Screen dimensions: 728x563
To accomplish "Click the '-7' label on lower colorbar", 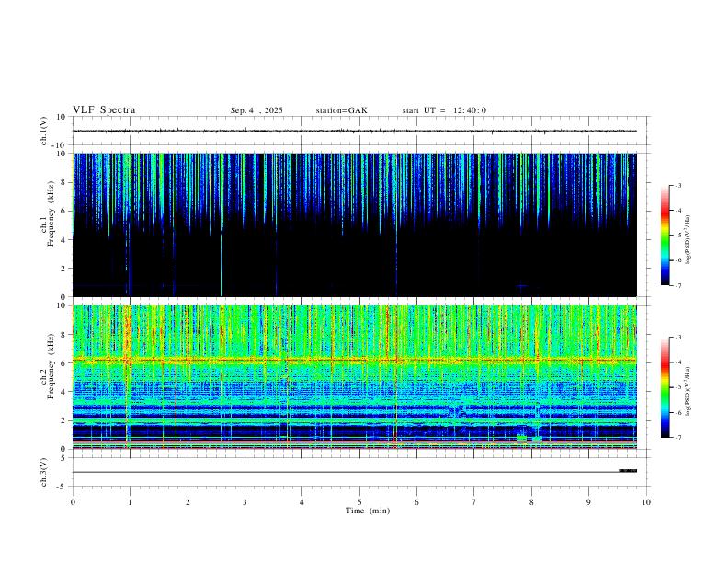I will [677, 437].
